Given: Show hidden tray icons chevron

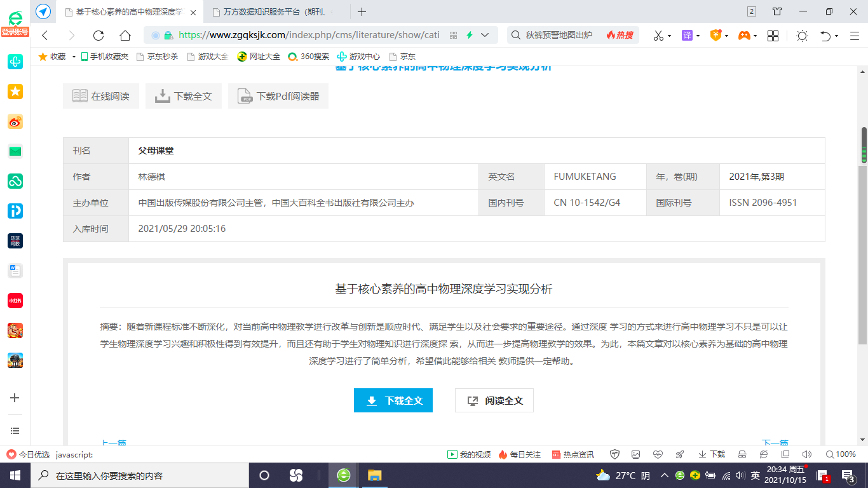Looking at the screenshot, I should [664, 475].
